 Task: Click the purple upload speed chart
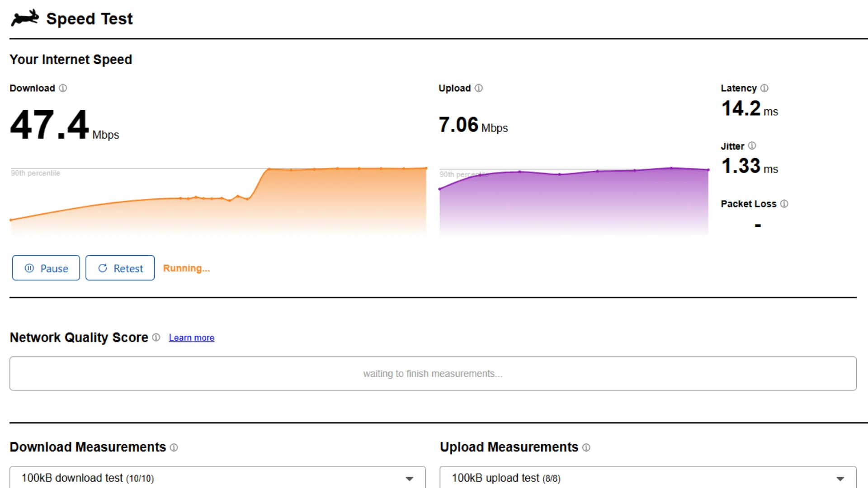[574, 201]
